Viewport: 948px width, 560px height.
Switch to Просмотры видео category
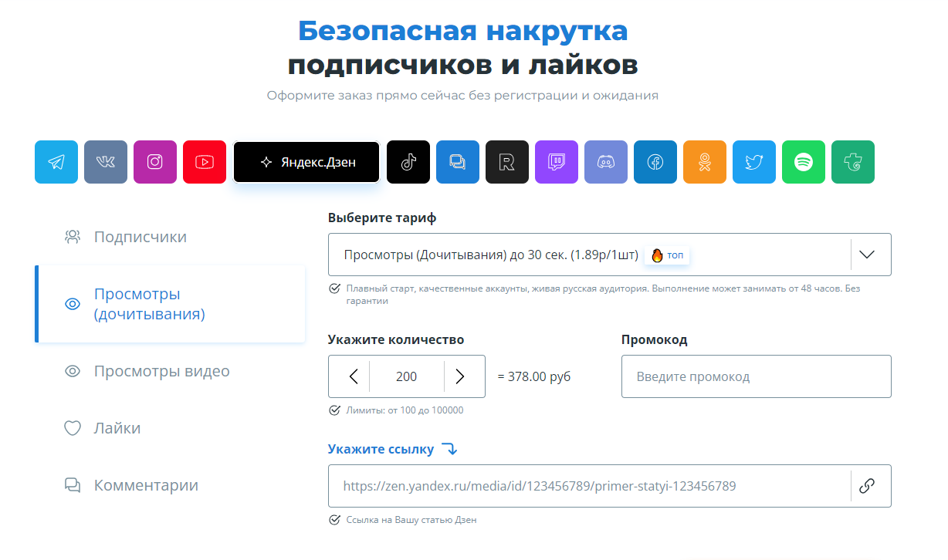point(170,371)
